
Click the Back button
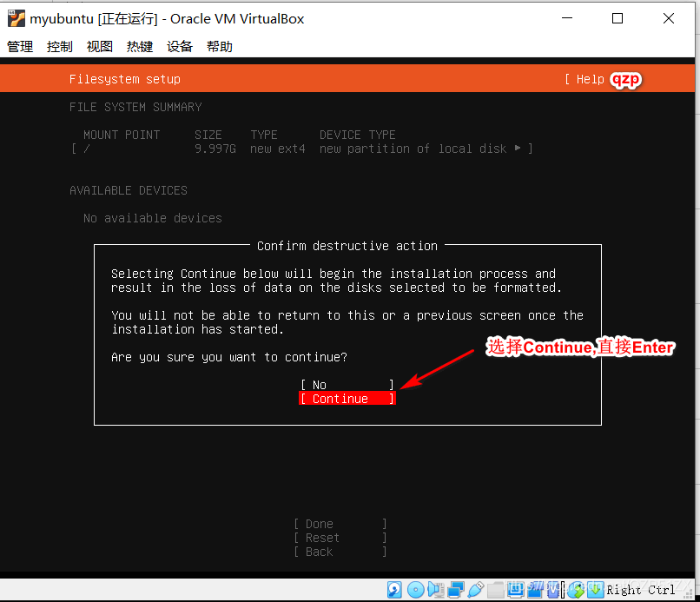340,552
